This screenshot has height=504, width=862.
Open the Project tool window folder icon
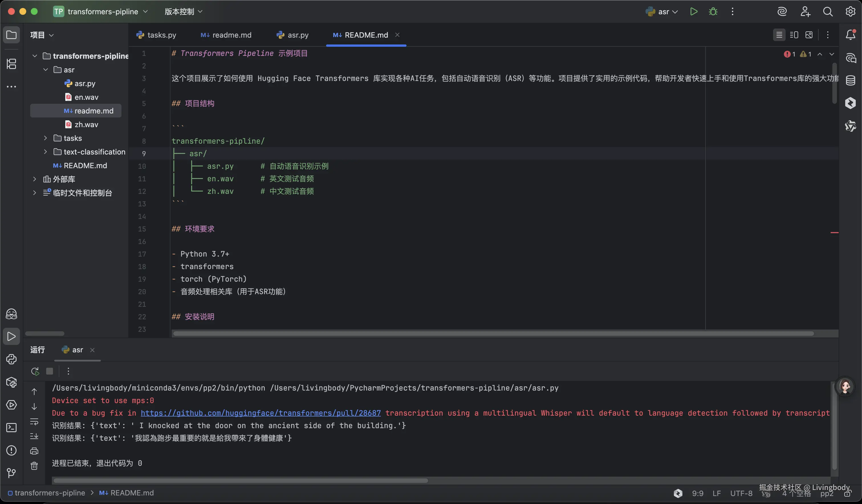pyautogui.click(x=11, y=35)
